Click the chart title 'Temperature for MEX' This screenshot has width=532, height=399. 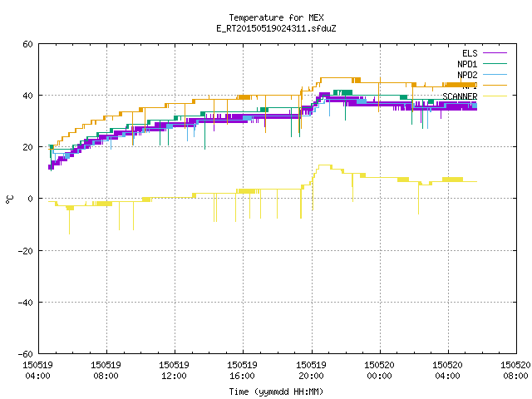[276, 17]
